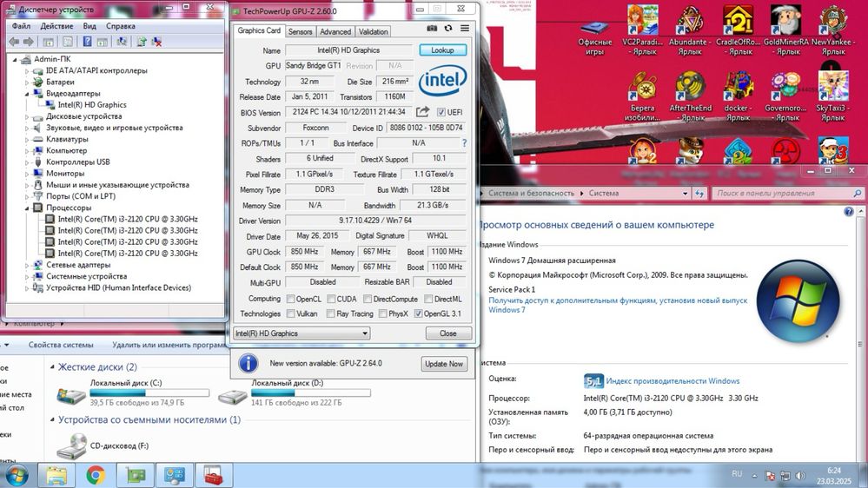Open GoldMinerRA desktop shortcut
Image resolution: width=868 pixels, height=488 pixels.
[786, 30]
